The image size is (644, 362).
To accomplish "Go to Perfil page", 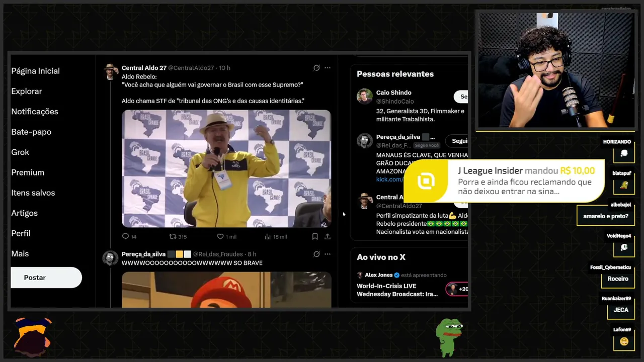I will pyautogui.click(x=21, y=233).
